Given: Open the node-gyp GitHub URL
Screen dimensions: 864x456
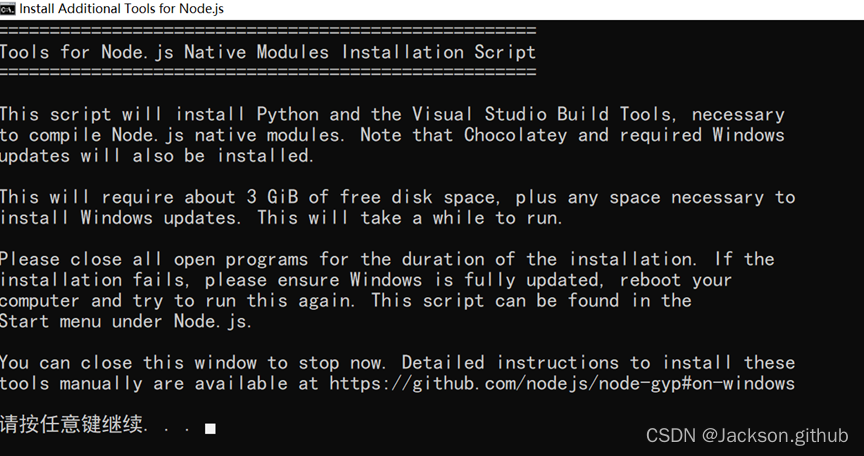Looking at the screenshot, I should tap(561, 384).
